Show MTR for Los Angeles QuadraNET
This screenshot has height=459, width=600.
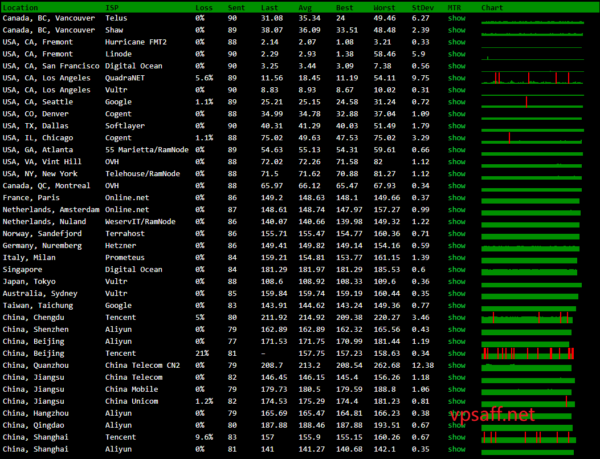[457, 78]
